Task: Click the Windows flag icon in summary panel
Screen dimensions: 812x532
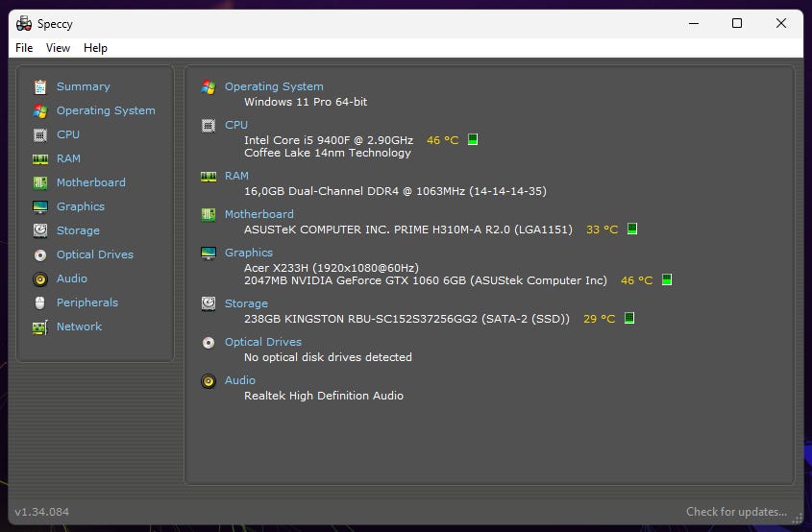Action: coord(209,87)
